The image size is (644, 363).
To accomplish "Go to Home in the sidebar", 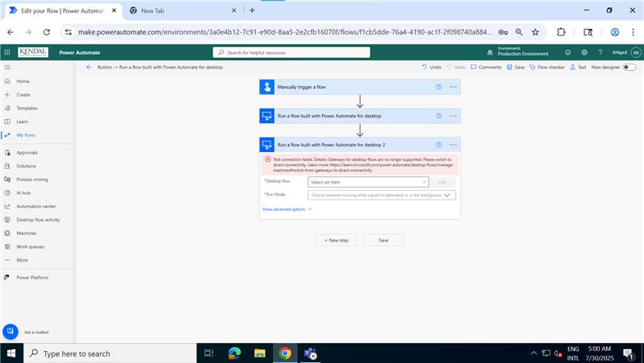I will [x=23, y=81].
